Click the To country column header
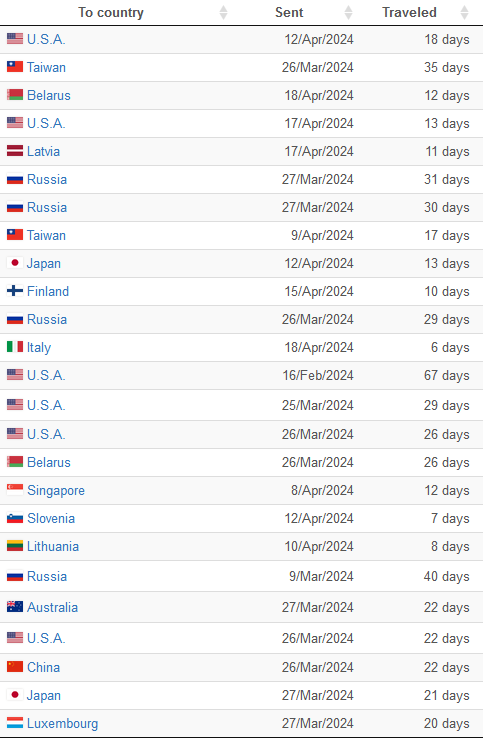The width and height of the screenshot is (483, 740). pos(111,13)
